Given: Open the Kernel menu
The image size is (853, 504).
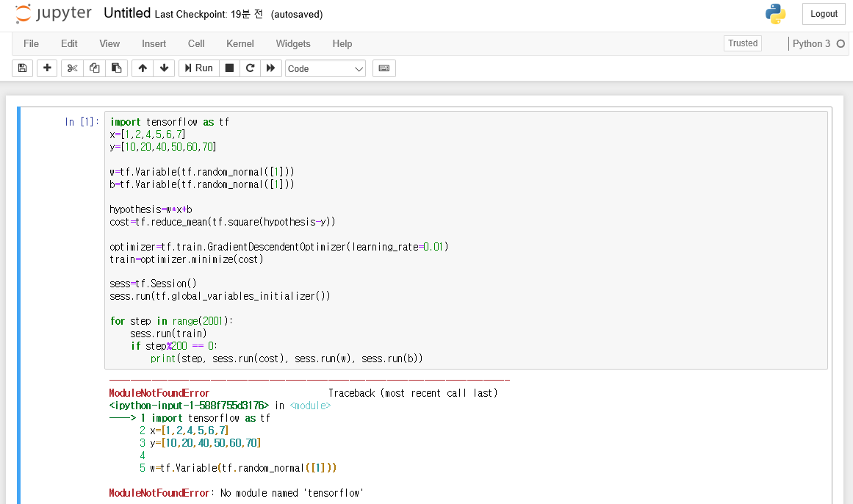Looking at the screenshot, I should 240,43.
